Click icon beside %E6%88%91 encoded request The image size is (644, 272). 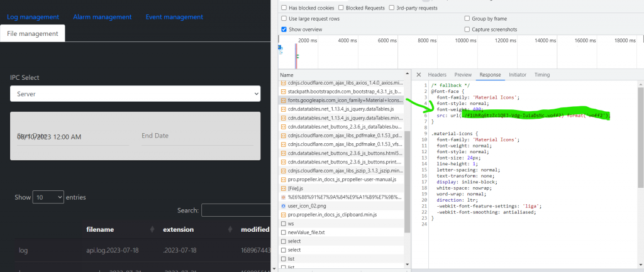284,197
